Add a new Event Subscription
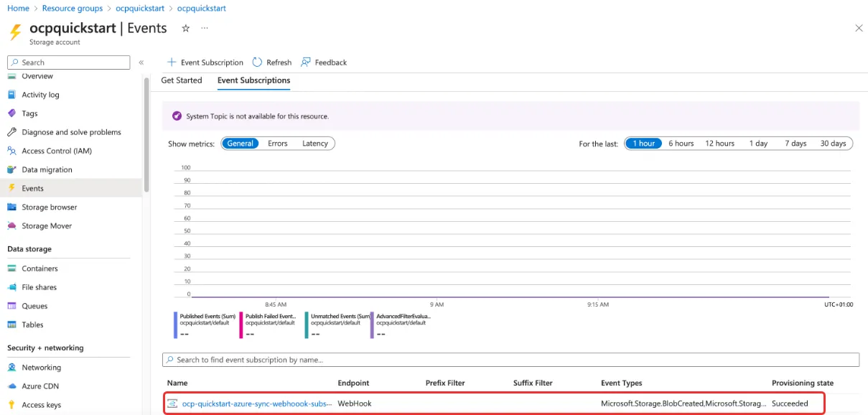 pos(205,62)
